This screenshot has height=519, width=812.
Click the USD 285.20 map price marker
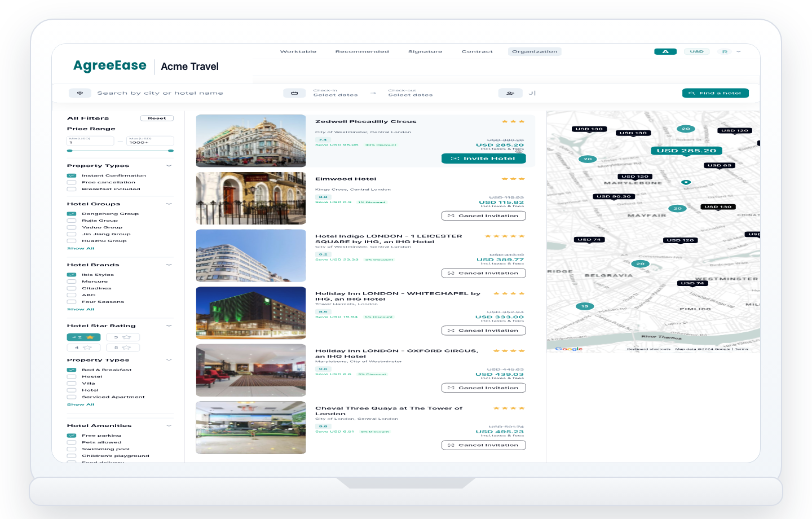tap(686, 151)
